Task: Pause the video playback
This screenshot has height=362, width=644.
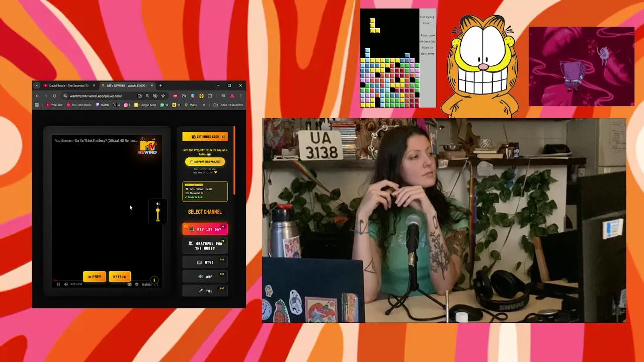Action: (58, 285)
